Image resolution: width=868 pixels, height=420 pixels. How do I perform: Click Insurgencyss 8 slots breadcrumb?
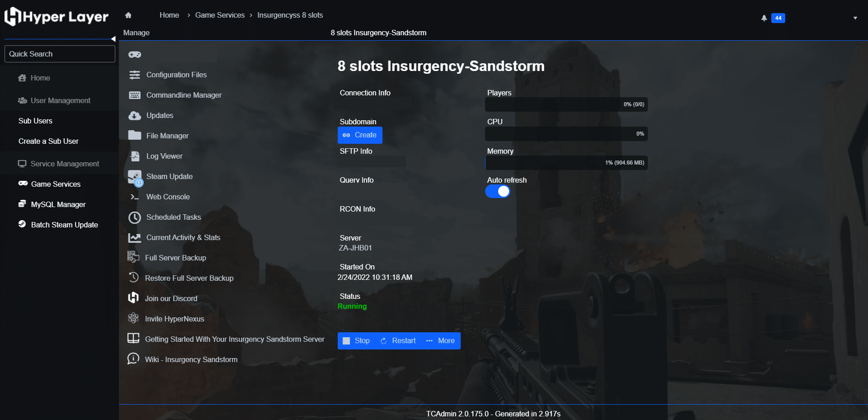[x=290, y=15]
